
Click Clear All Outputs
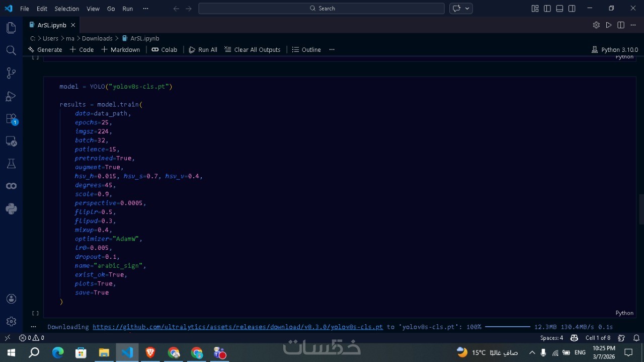point(253,49)
